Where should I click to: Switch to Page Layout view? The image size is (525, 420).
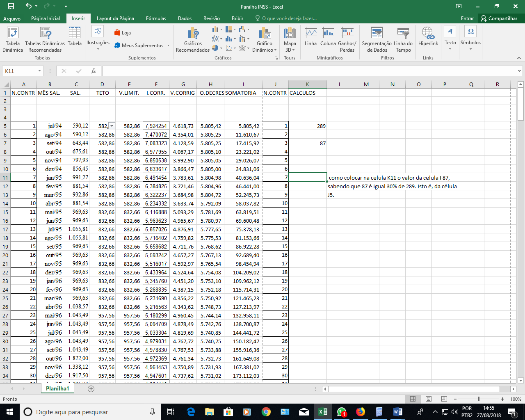pos(429,399)
